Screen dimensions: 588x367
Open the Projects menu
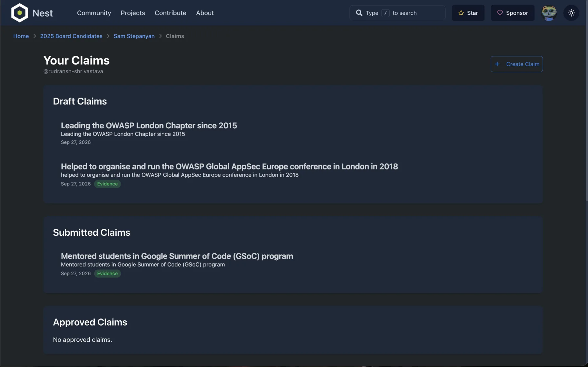pyautogui.click(x=133, y=13)
